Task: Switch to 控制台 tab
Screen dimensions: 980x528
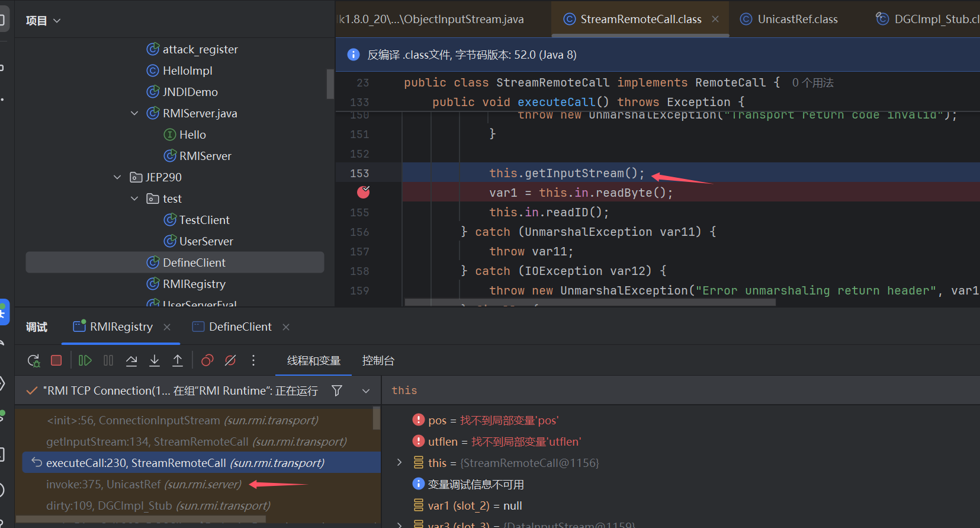Action: pyautogui.click(x=378, y=360)
